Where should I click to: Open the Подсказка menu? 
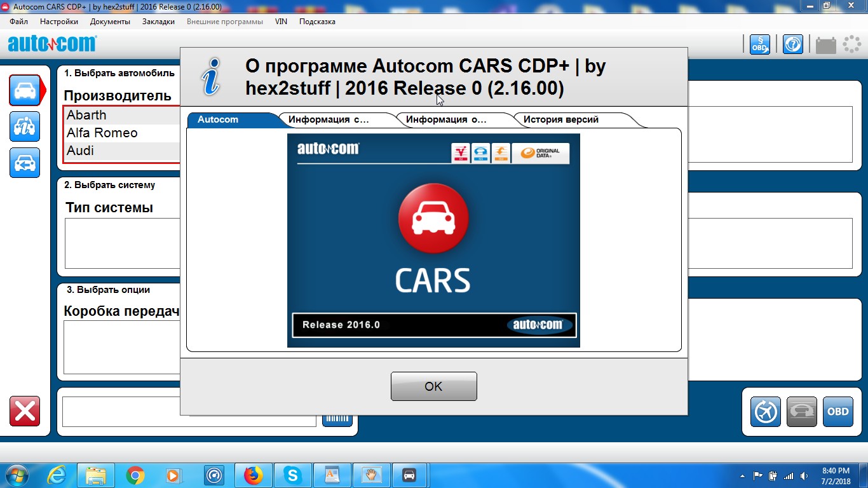[317, 22]
